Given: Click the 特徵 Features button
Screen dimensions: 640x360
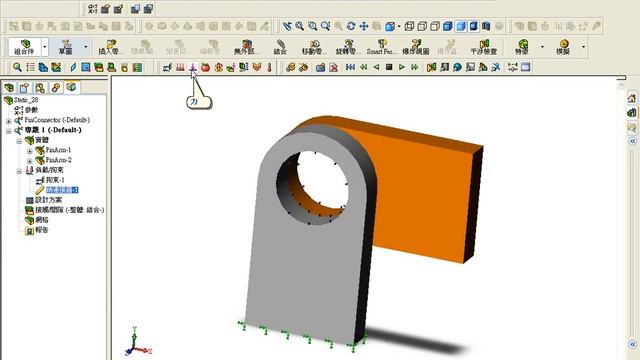Looking at the screenshot, I should click(x=522, y=47).
